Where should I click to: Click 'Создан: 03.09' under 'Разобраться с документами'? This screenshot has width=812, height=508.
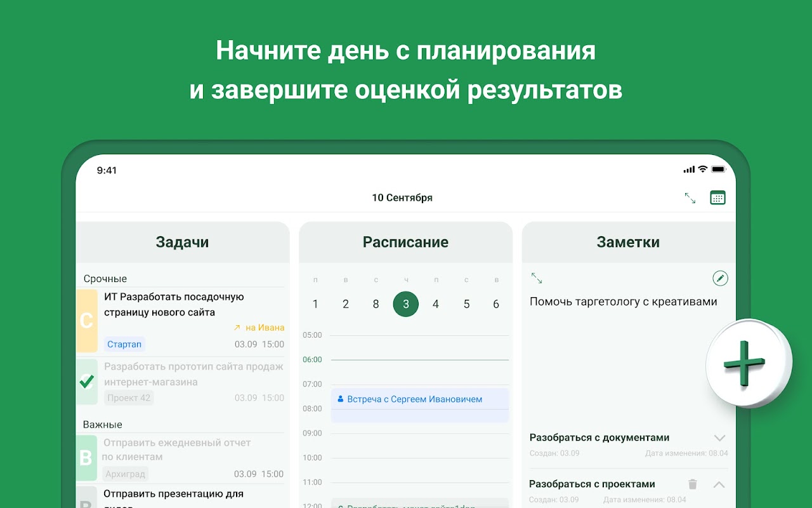[x=554, y=453]
